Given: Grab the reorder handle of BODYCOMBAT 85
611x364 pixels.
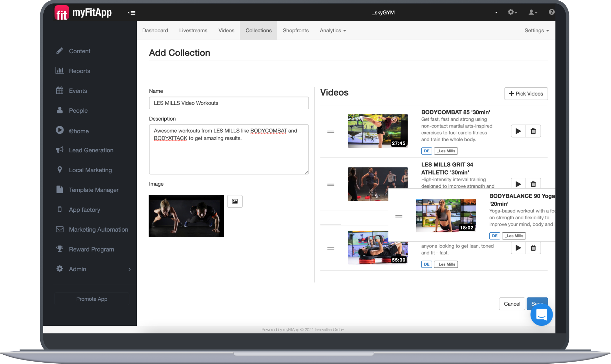Looking at the screenshot, I should coord(331,132).
